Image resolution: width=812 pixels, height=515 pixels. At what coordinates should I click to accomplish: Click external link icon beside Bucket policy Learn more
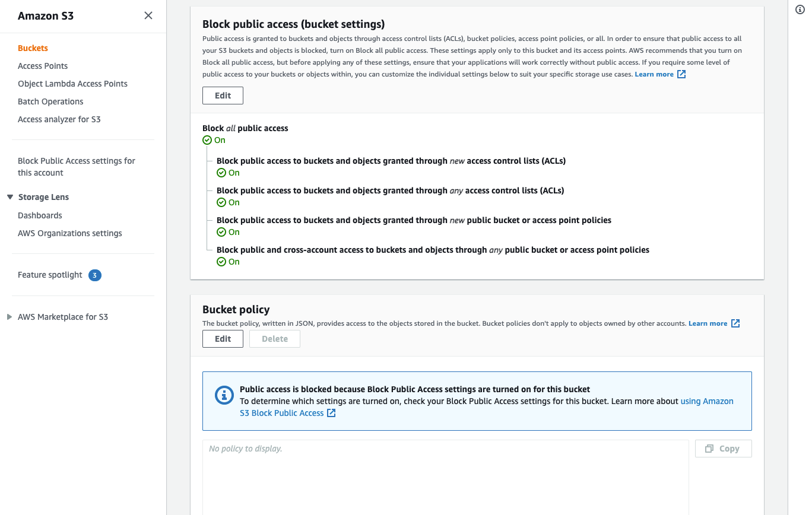735,323
